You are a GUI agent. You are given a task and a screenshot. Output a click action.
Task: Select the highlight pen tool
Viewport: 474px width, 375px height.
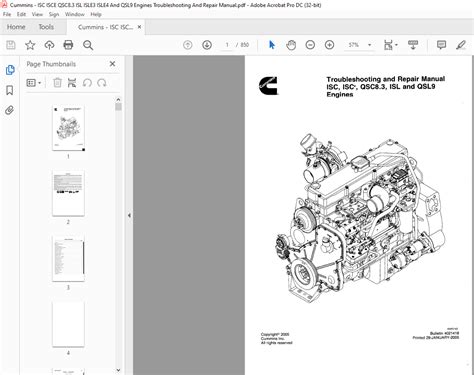(461, 45)
